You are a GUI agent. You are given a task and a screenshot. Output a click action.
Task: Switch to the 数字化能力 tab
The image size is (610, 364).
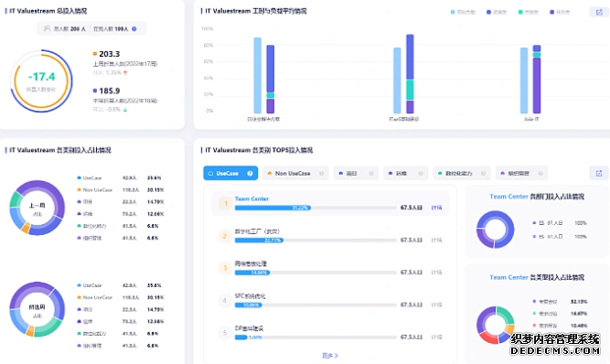462,174
